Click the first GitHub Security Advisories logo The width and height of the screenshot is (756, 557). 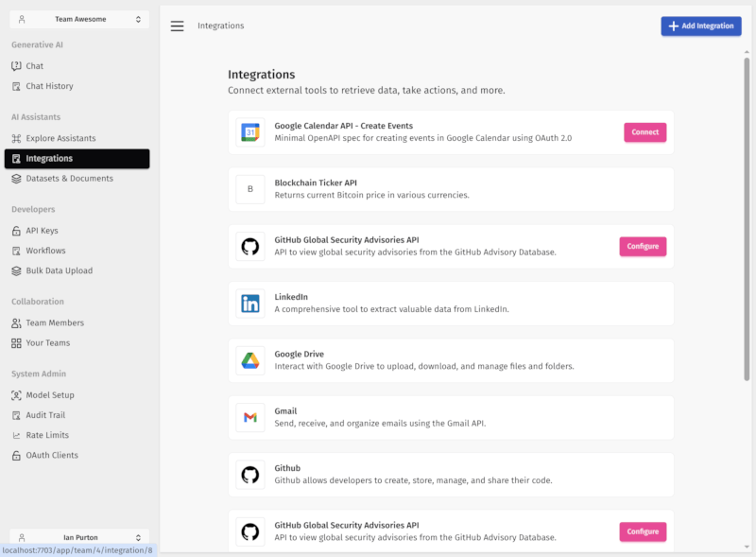click(x=250, y=246)
